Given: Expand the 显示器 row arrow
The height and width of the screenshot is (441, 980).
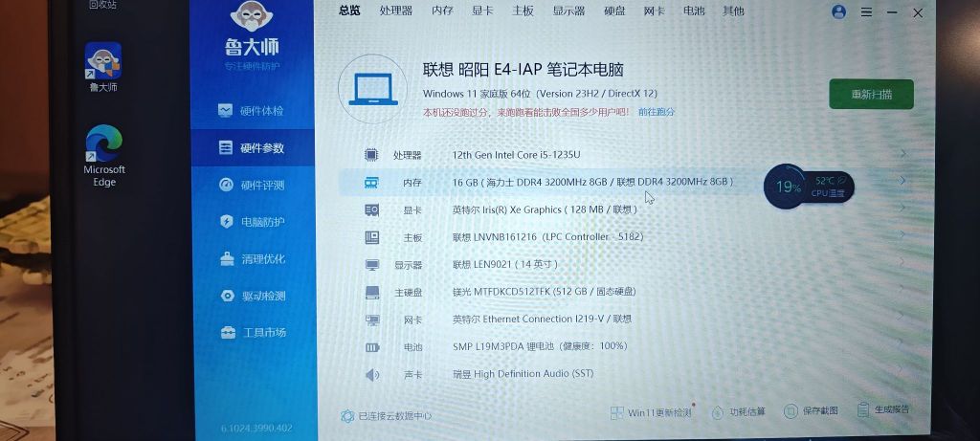Looking at the screenshot, I should pos(903,261).
